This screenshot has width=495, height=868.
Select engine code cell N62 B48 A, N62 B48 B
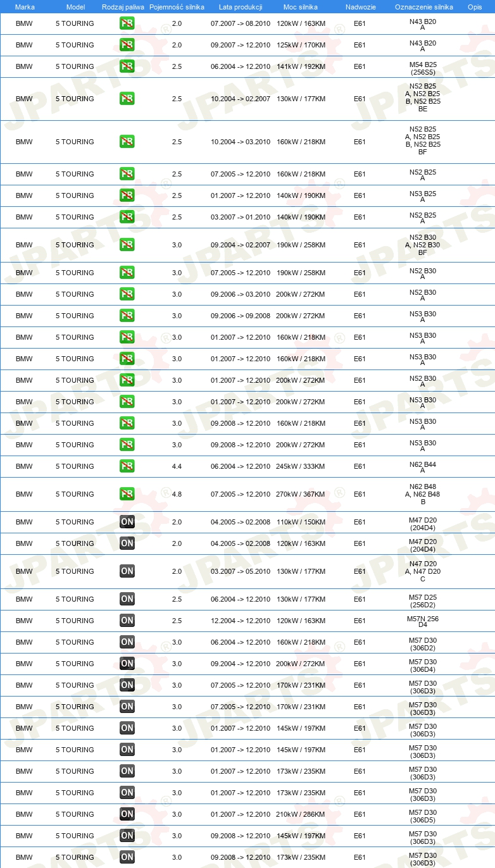(x=423, y=494)
